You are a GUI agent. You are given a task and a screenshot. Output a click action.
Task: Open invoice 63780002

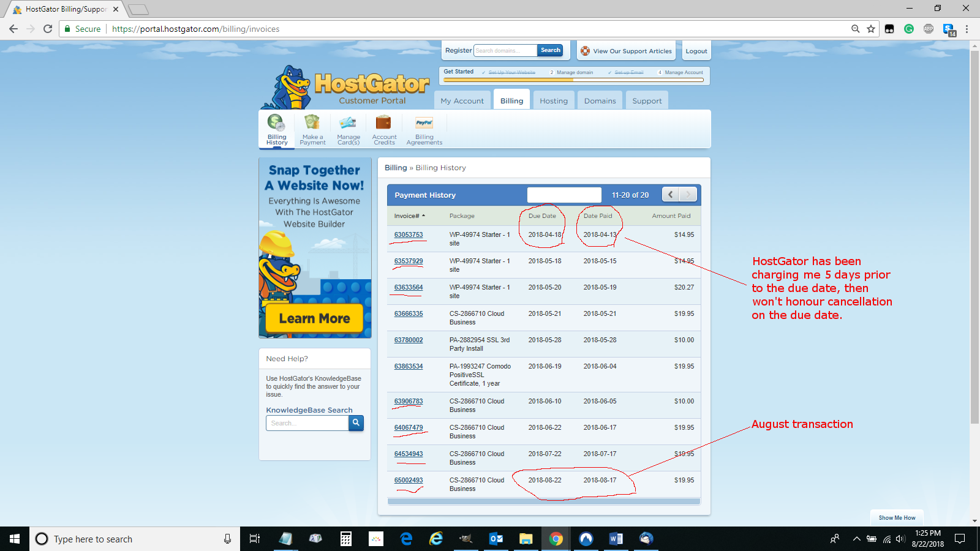(409, 340)
